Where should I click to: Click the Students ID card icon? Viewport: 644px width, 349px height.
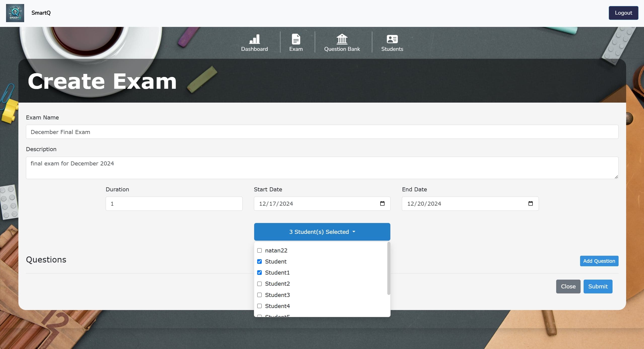[x=392, y=39]
